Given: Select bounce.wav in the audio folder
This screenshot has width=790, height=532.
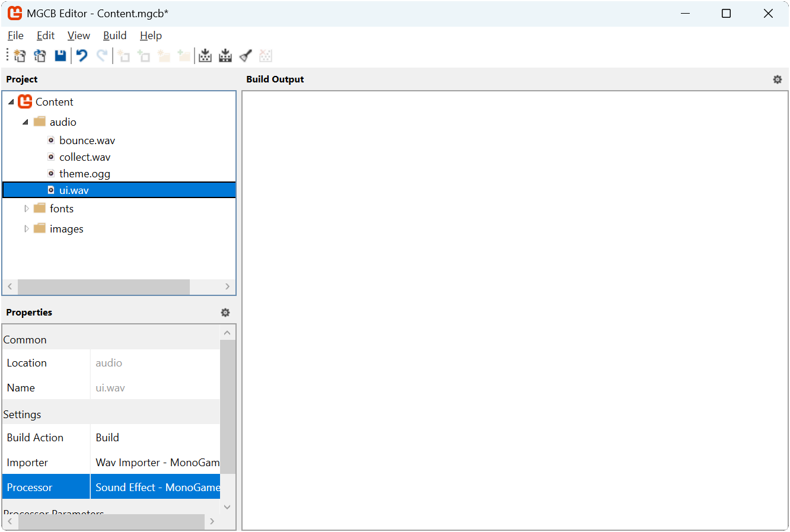Looking at the screenshot, I should pyautogui.click(x=87, y=140).
